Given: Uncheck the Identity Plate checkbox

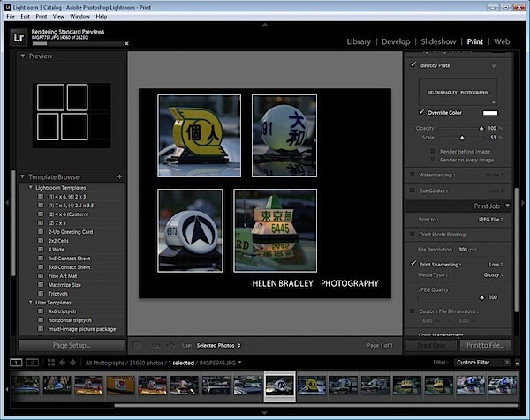Looking at the screenshot, I should pos(413,64).
